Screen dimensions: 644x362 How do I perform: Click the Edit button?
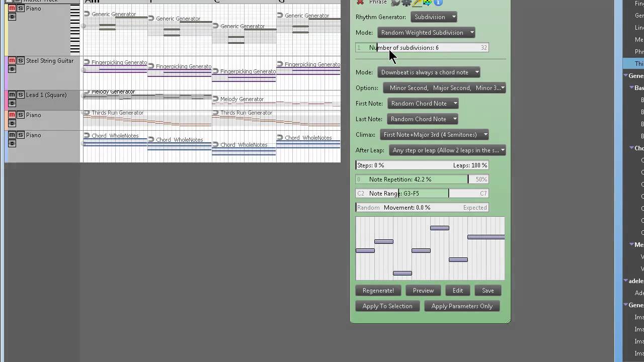click(458, 291)
